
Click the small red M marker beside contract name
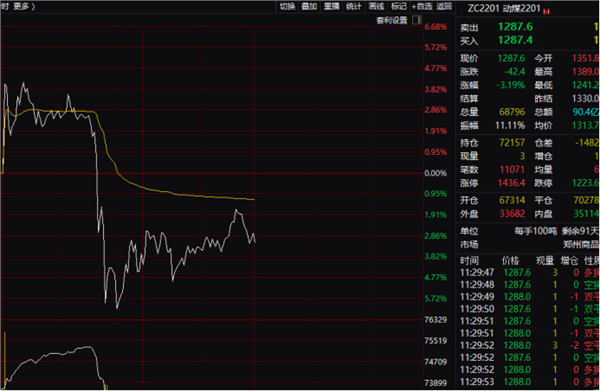(x=546, y=11)
